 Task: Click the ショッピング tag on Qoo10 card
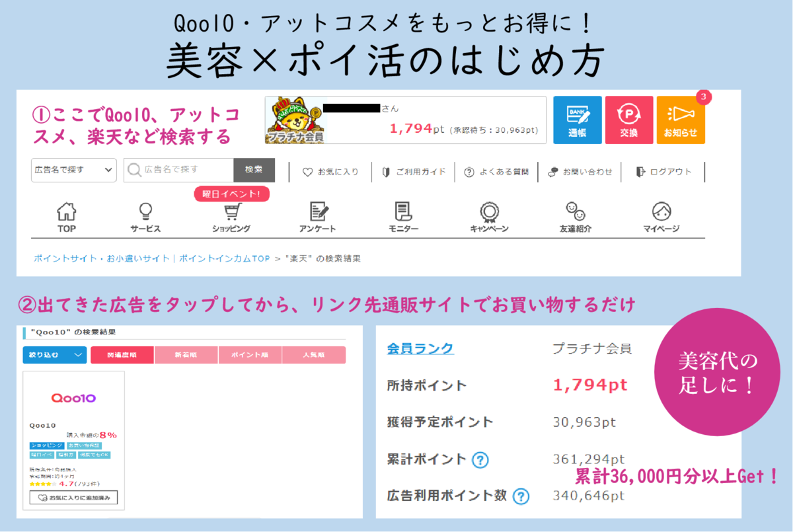47,446
